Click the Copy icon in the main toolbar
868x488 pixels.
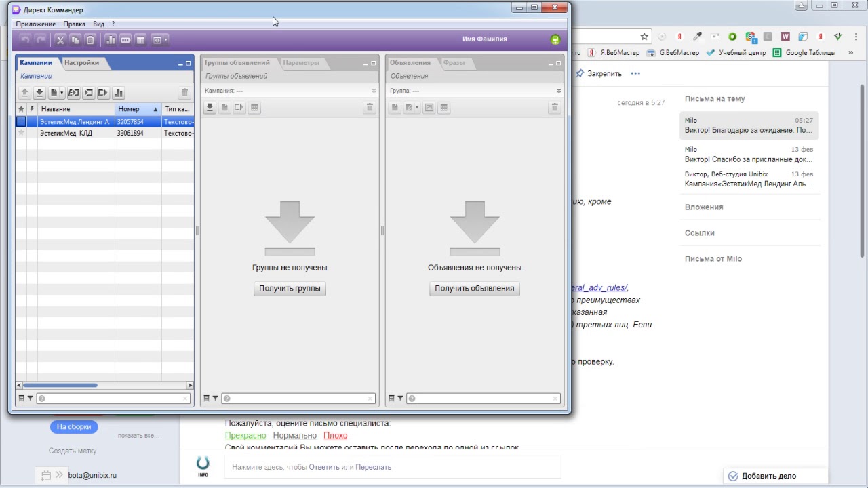click(75, 40)
